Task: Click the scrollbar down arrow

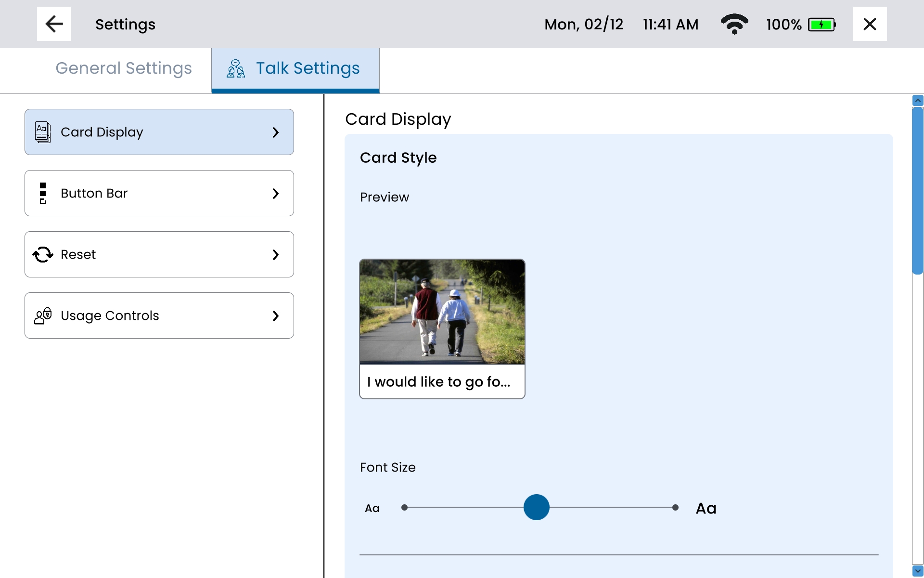Action: (x=918, y=571)
